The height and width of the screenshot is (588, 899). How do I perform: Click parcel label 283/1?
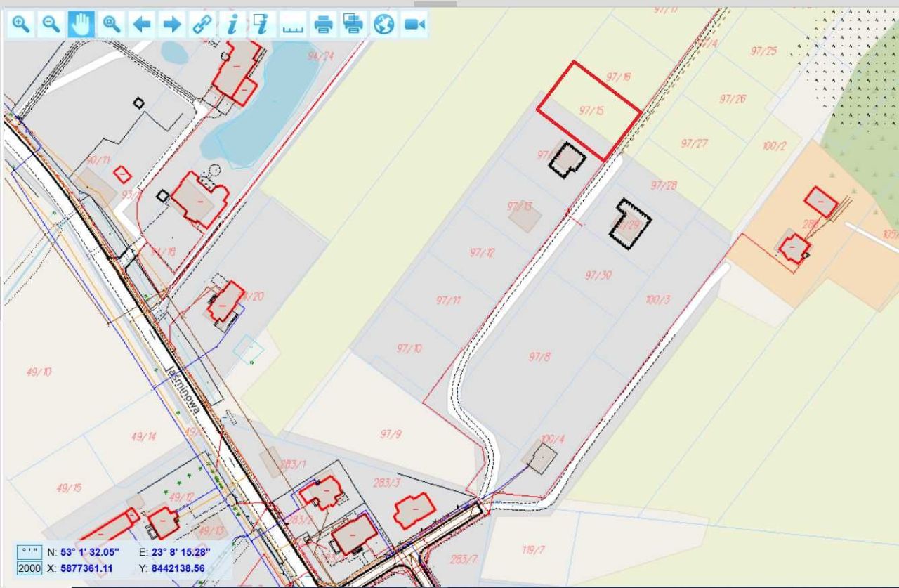(293, 464)
